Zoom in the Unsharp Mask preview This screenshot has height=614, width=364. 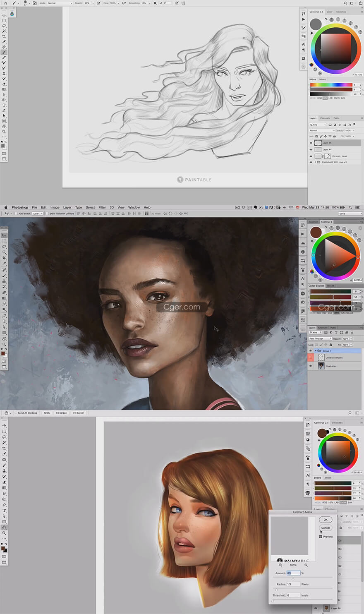point(306,565)
